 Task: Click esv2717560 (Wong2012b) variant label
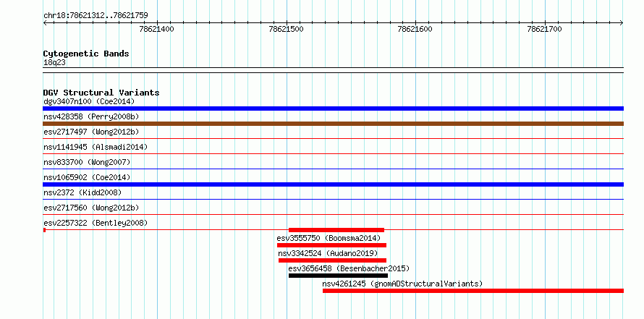pyautogui.click(x=91, y=208)
